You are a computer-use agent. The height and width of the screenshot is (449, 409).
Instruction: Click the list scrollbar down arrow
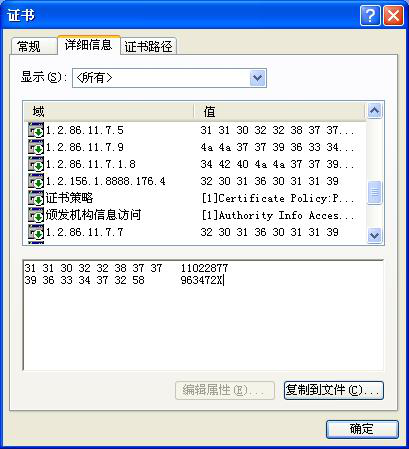click(x=374, y=235)
